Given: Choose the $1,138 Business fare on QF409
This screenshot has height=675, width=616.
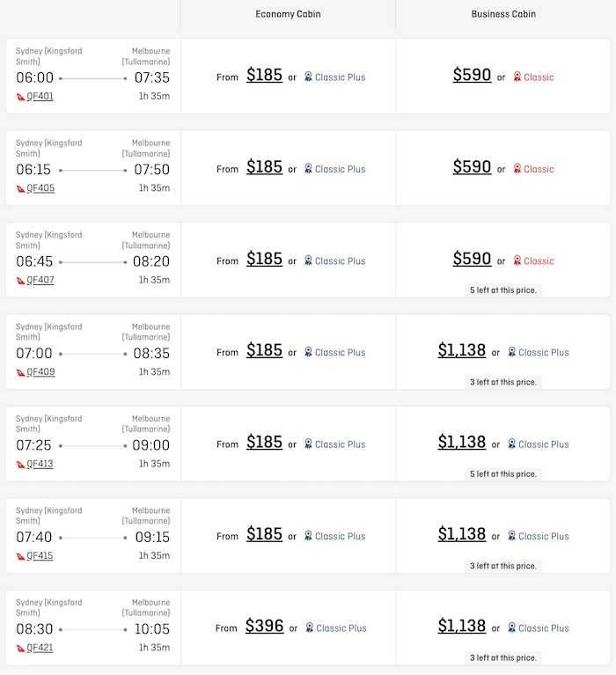Looking at the screenshot, I should [x=462, y=350].
